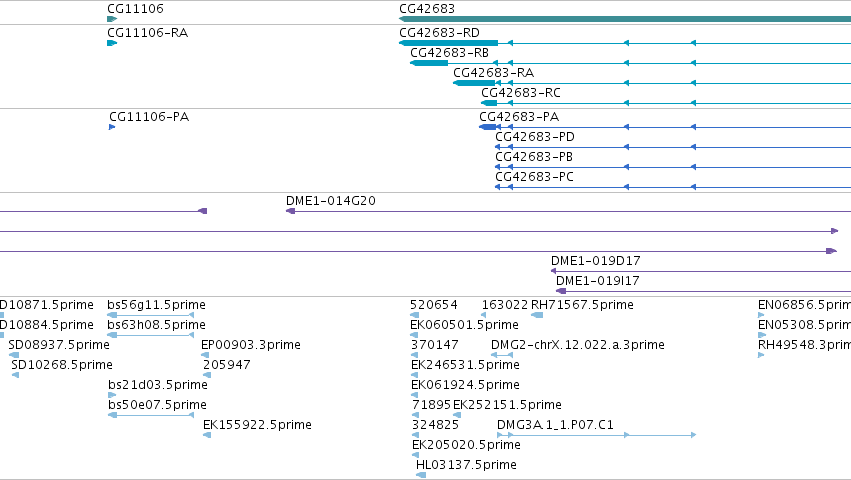
Task: Click the HL03137.5prime EST label
Action: click(x=466, y=465)
